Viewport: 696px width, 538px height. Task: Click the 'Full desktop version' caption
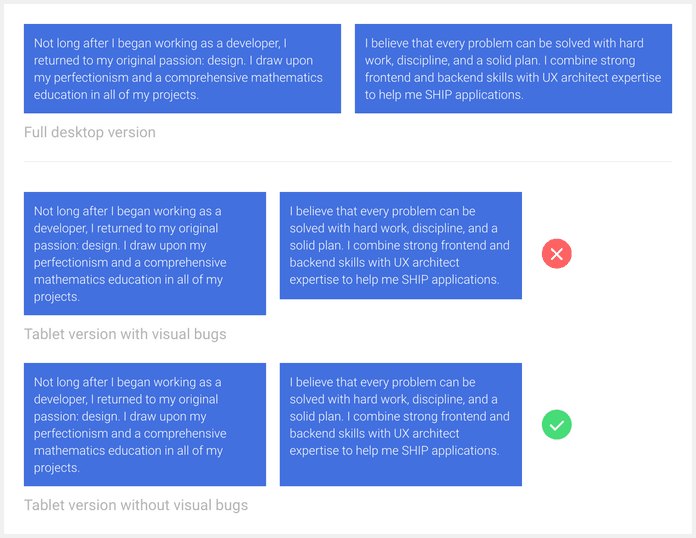[x=90, y=132]
